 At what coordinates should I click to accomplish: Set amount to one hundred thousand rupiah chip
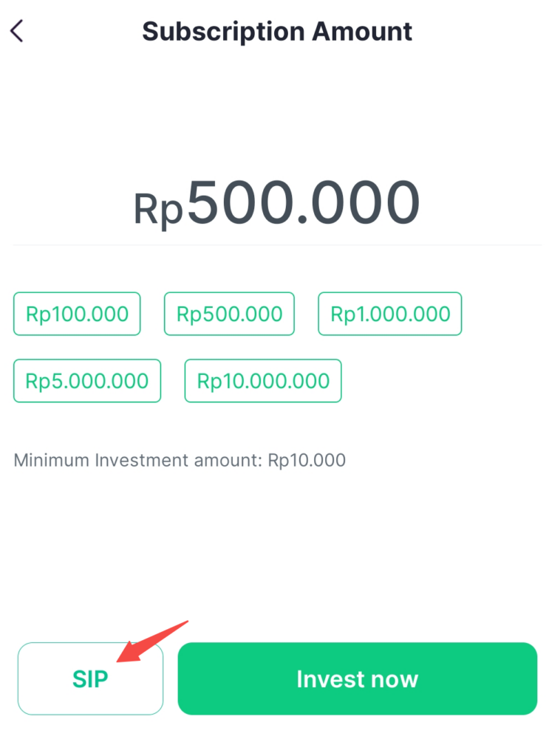coord(77,314)
